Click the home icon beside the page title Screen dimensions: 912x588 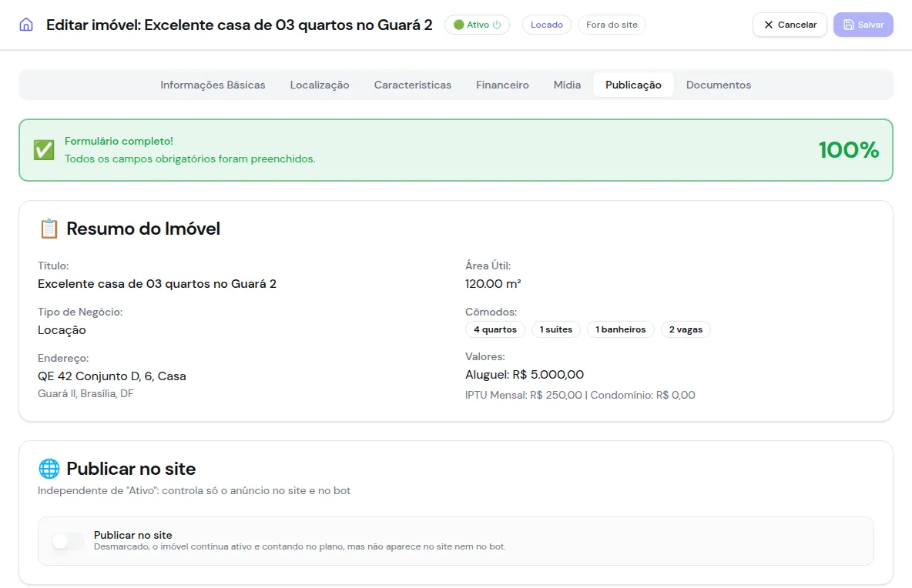click(26, 25)
